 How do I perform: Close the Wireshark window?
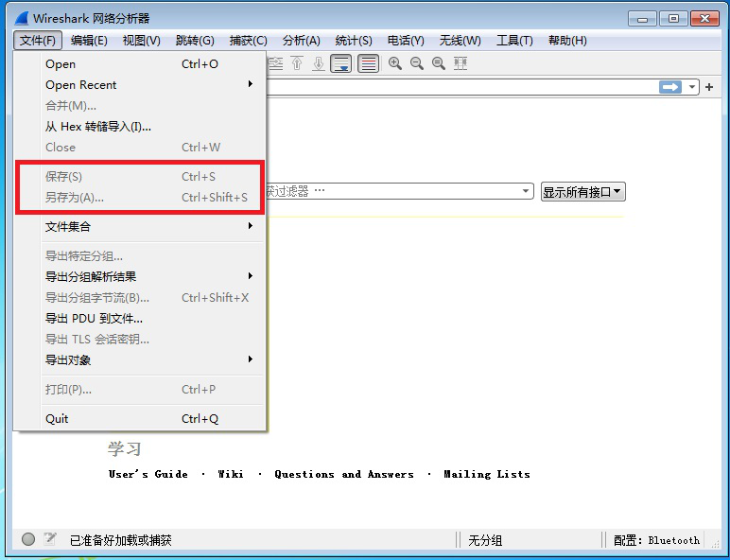click(x=704, y=19)
